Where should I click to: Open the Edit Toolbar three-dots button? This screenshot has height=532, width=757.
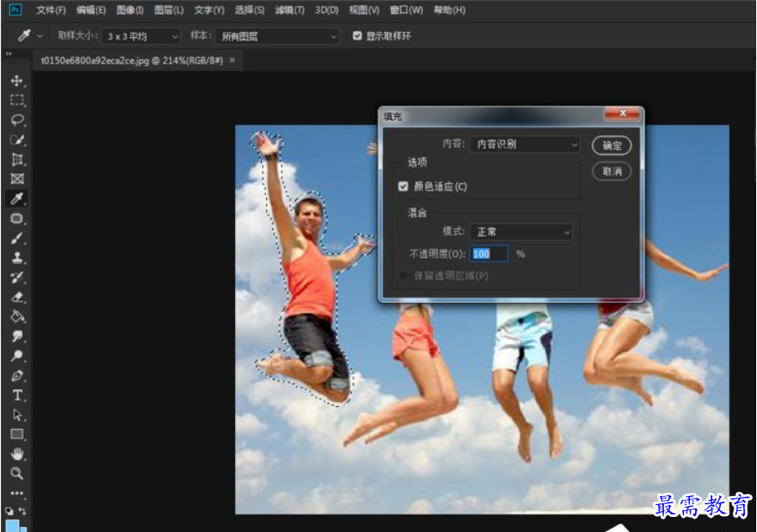click(x=18, y=493)
